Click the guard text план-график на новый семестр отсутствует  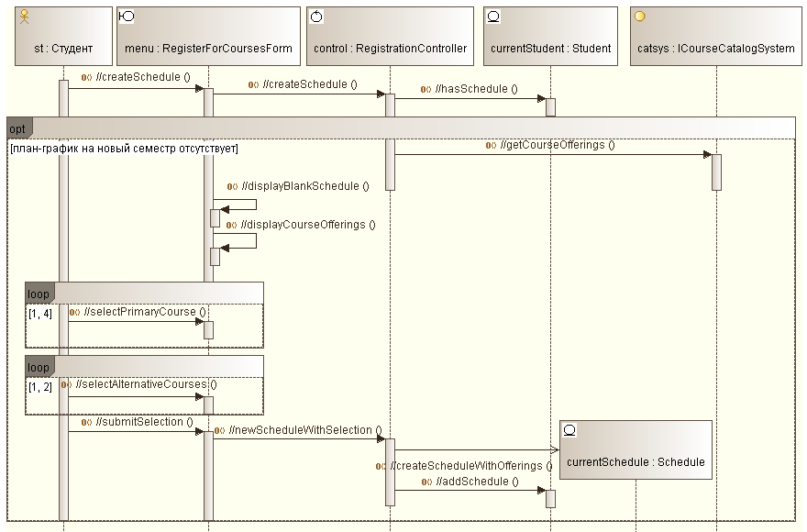point(124,149)
